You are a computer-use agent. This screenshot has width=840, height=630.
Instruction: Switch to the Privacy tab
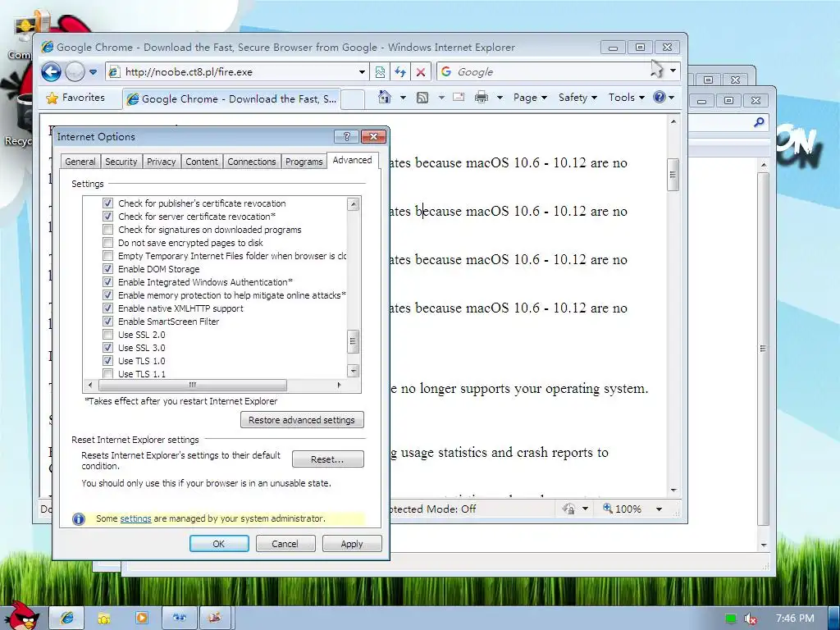click(x=162, y=162)
